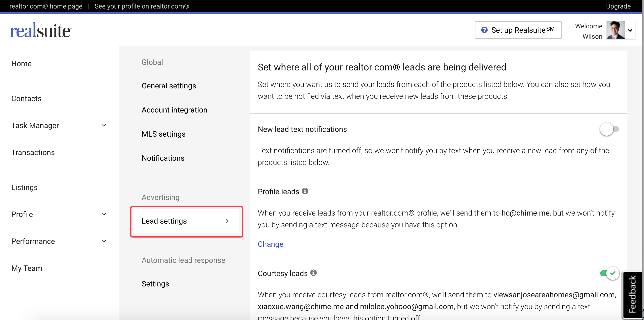The height and width of the screenshot is (320, 644).
Task: Click the Change link under Profile leads
Action: (x=270, y=244)
